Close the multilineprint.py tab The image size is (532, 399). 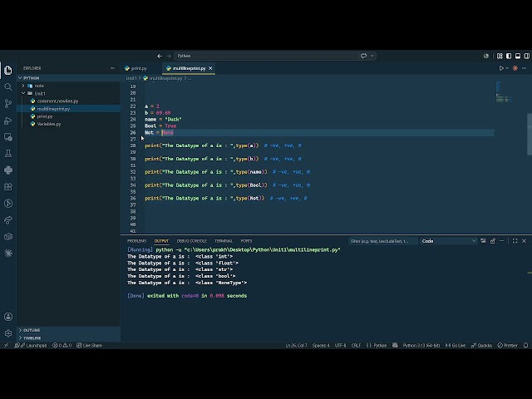click(210, 68)
